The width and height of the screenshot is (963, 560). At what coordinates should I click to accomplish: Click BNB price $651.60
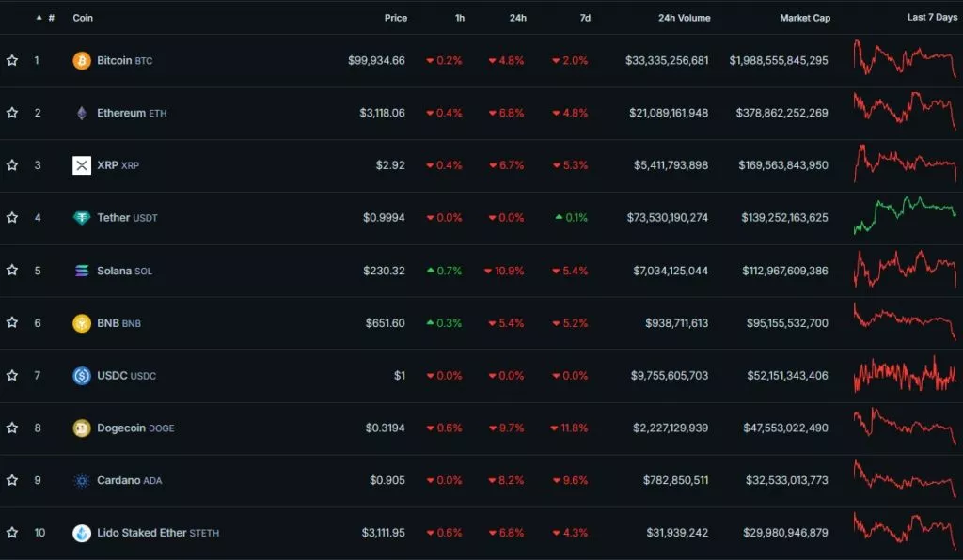point(385,322)
